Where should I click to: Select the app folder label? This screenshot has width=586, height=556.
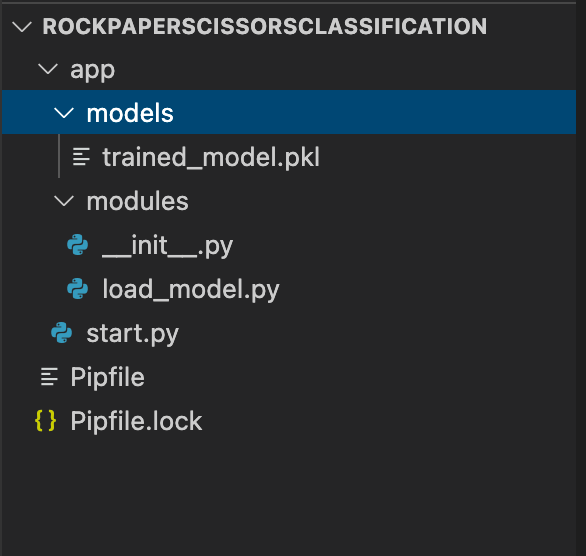tap(92, 70)
